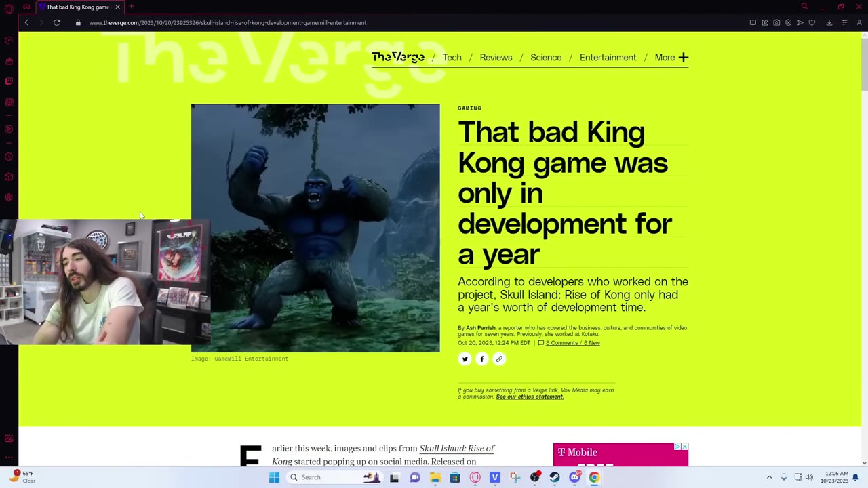Screen dimensions: 868x488
Task: Copy the article link via chain icon
Action: tap(499, 359)
